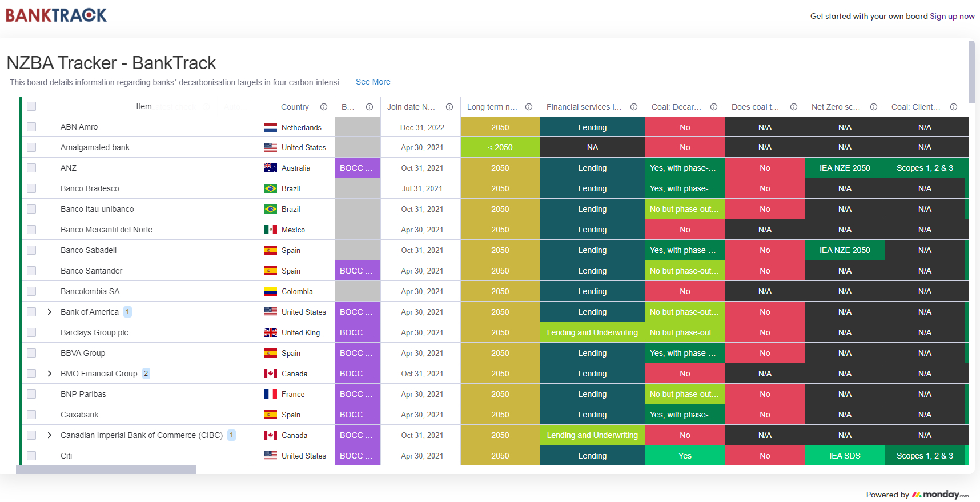Expand description with See More
Image resolution: width=980 pixels, height=502 pixels.
[373, 82]
